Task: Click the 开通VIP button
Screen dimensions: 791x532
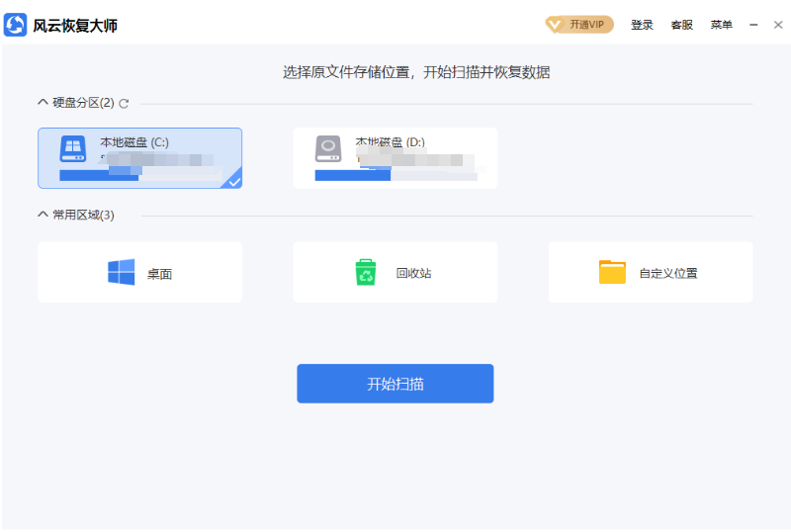Action: 579,25
